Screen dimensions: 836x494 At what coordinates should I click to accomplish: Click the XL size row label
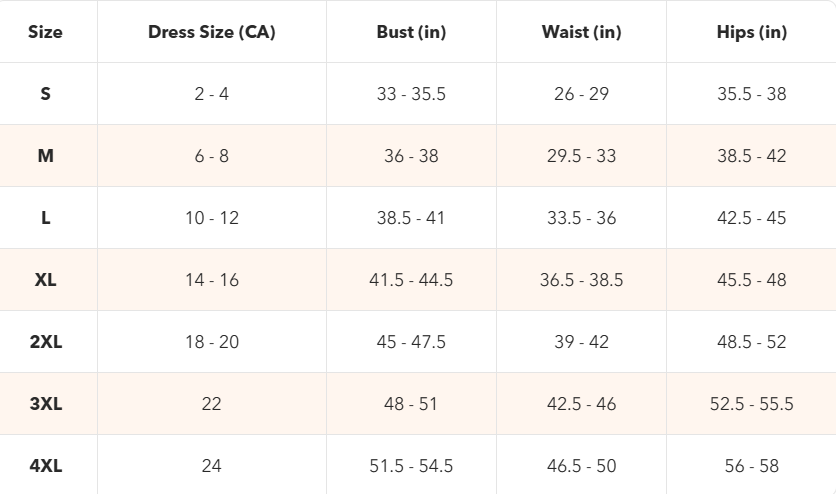point(46,280)
